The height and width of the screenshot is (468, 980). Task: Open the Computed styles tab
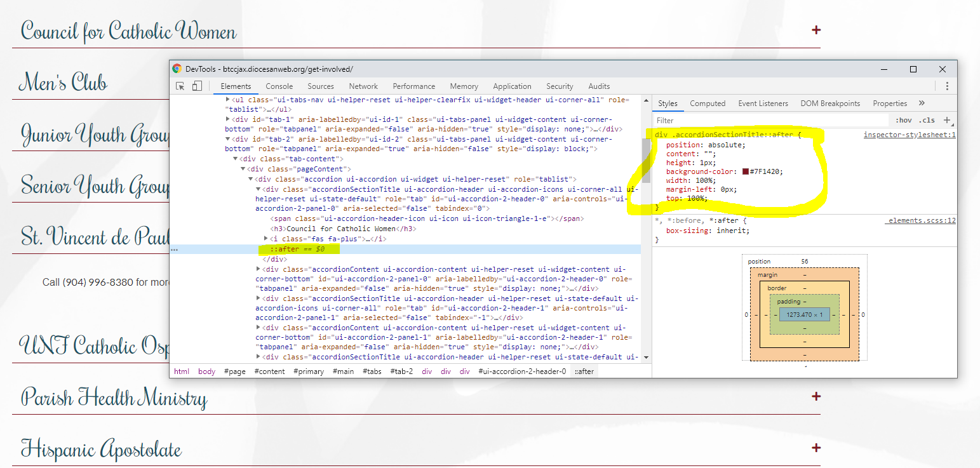pyautogui.click(x=707, y=104)
